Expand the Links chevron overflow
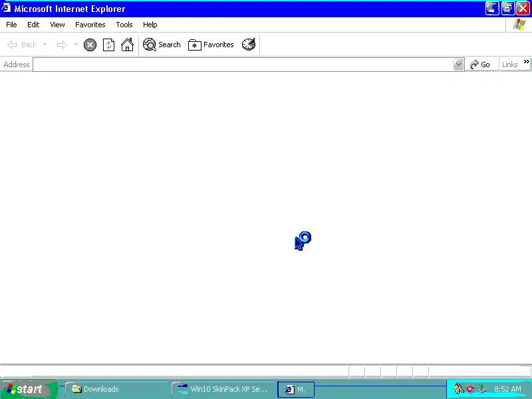 click(x=526, y=62)
